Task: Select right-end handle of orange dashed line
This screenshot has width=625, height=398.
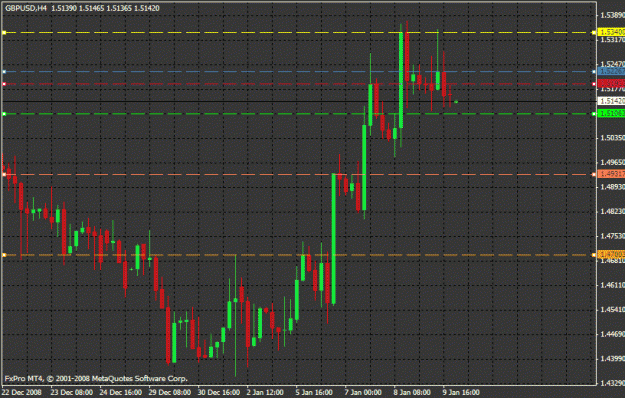Action: [x=594, y=255]
